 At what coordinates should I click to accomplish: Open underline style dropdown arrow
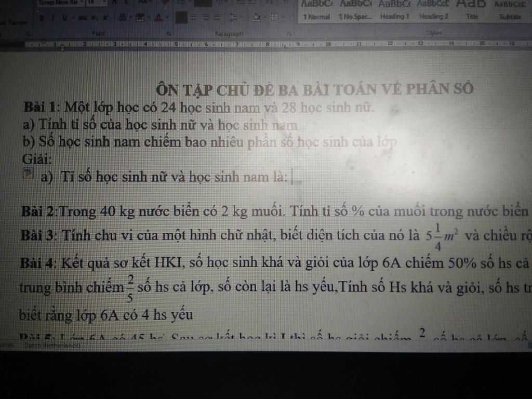tap(73, 18)
